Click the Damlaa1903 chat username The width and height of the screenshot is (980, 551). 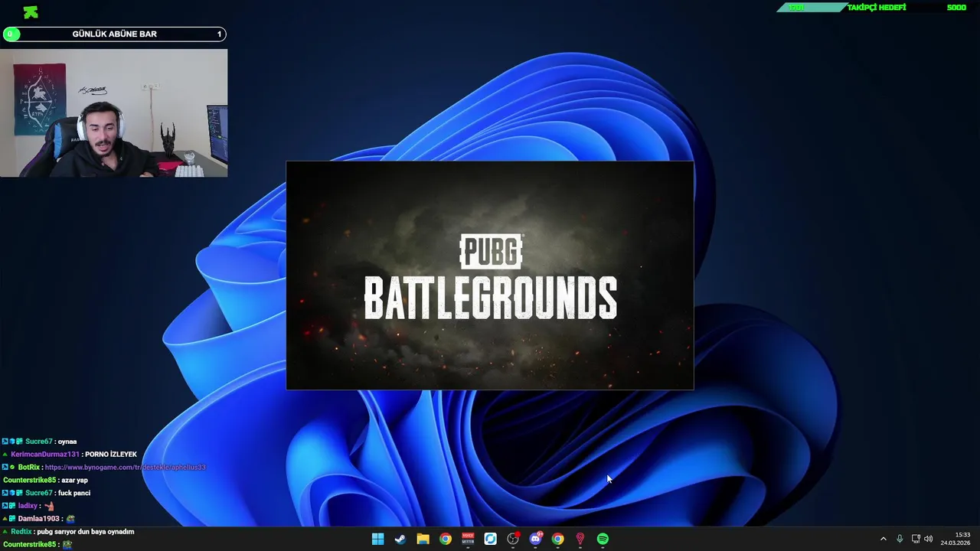(x=38, y=519)
